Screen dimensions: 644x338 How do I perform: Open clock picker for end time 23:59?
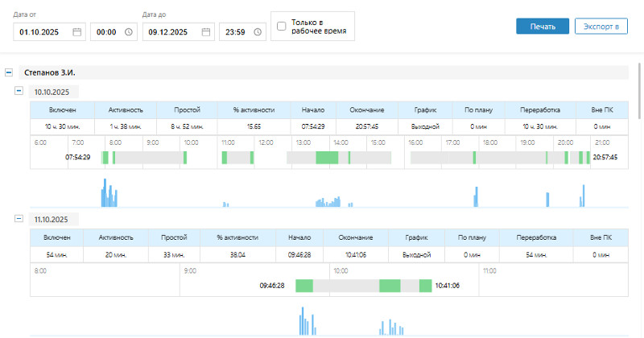pyautogui.click(x=258, y=32)
